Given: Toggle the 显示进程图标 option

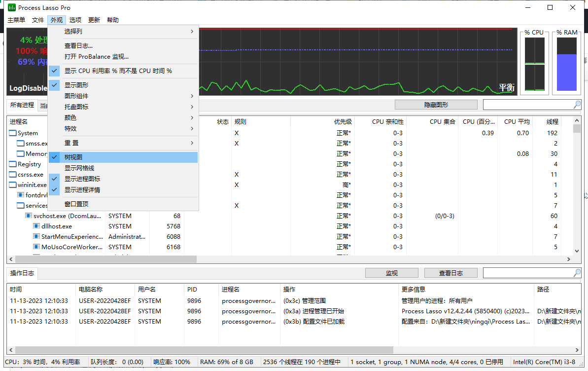Looking at the screenshot, I should tap(123, 179).
